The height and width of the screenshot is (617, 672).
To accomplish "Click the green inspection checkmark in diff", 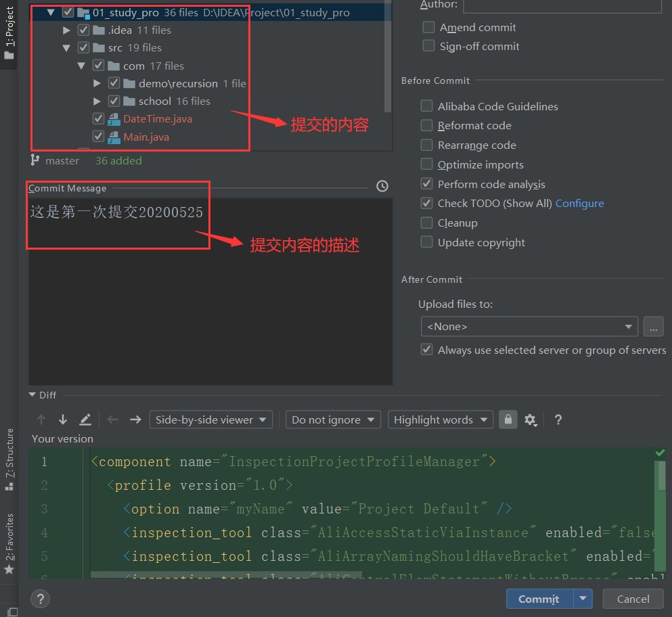I will [660, 453].
